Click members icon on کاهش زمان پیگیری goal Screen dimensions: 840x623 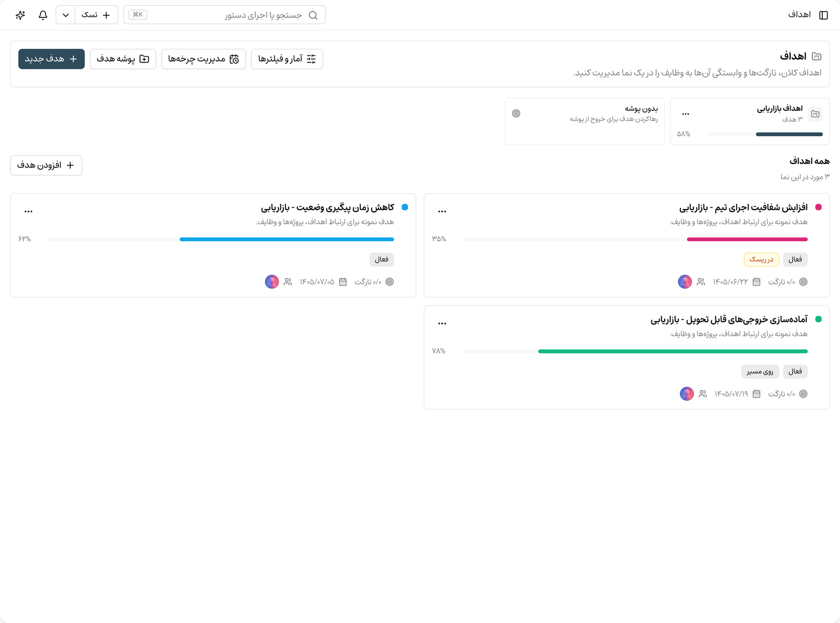[x=288, y=282]
